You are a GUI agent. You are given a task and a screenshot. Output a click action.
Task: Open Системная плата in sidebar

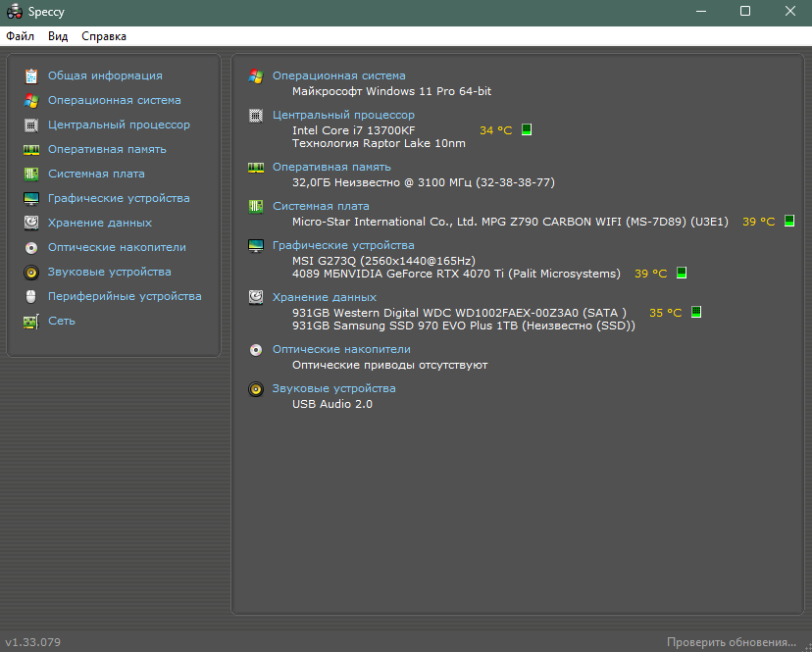pyautogui.click(x=96, y=174)
